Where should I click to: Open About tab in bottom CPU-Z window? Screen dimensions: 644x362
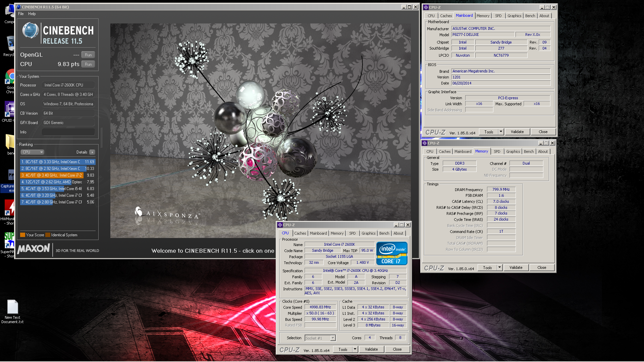[398, 233]
